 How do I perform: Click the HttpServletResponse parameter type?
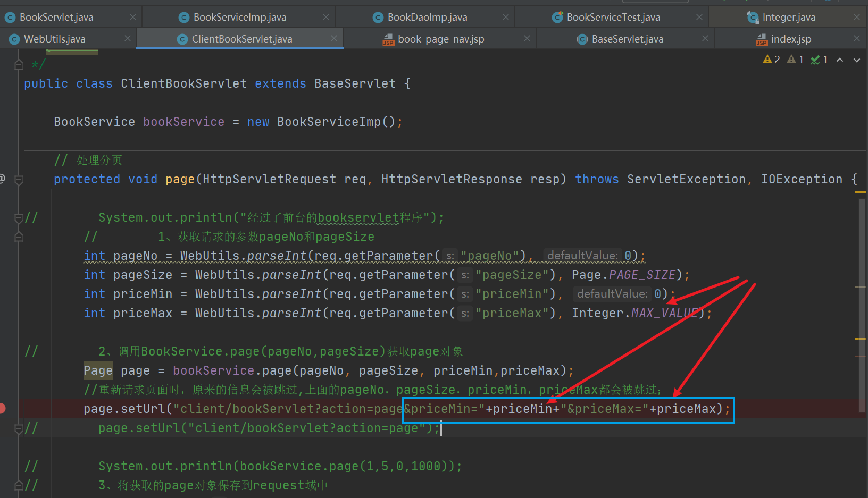click(x=452, y=179)
